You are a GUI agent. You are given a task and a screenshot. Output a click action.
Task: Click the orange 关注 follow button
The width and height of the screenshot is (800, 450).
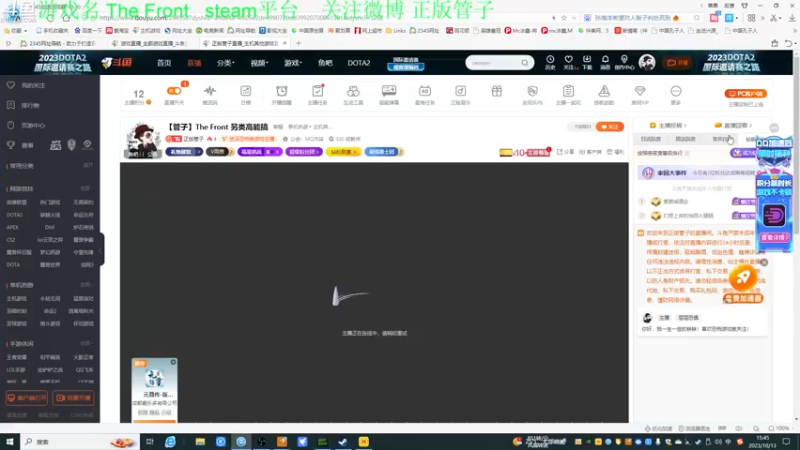(x=610, y=127)
